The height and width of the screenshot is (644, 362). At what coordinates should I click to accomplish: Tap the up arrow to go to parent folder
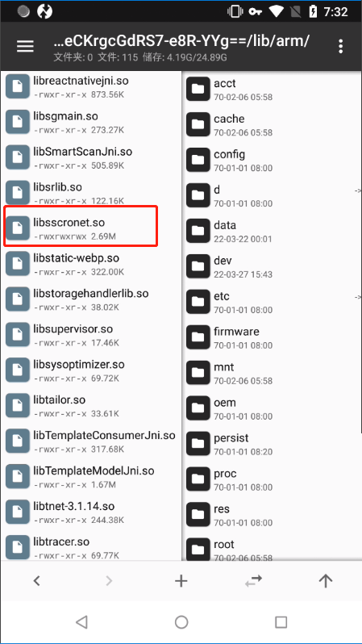pyautogui.click(x=326, y=580)
